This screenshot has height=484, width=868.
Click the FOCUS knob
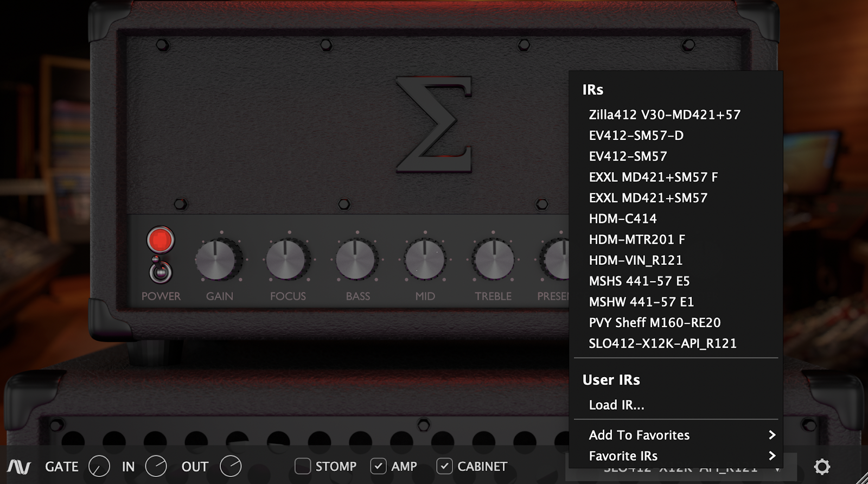coord(287,260)
